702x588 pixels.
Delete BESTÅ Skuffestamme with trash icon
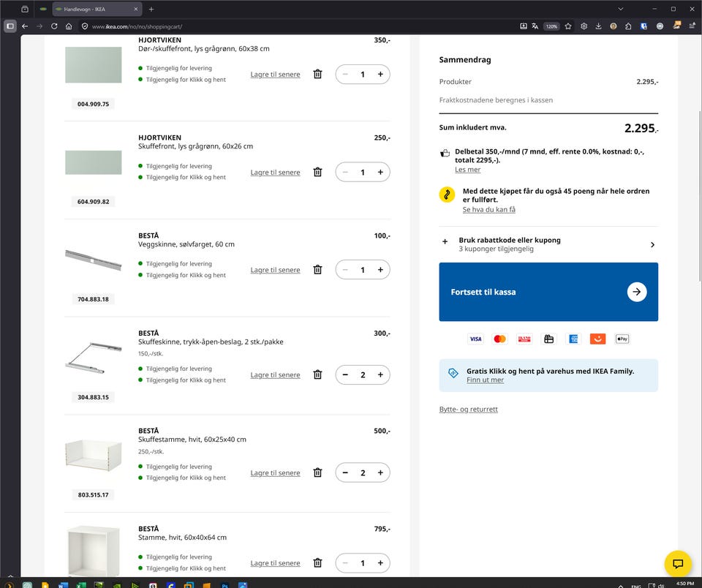317,472
